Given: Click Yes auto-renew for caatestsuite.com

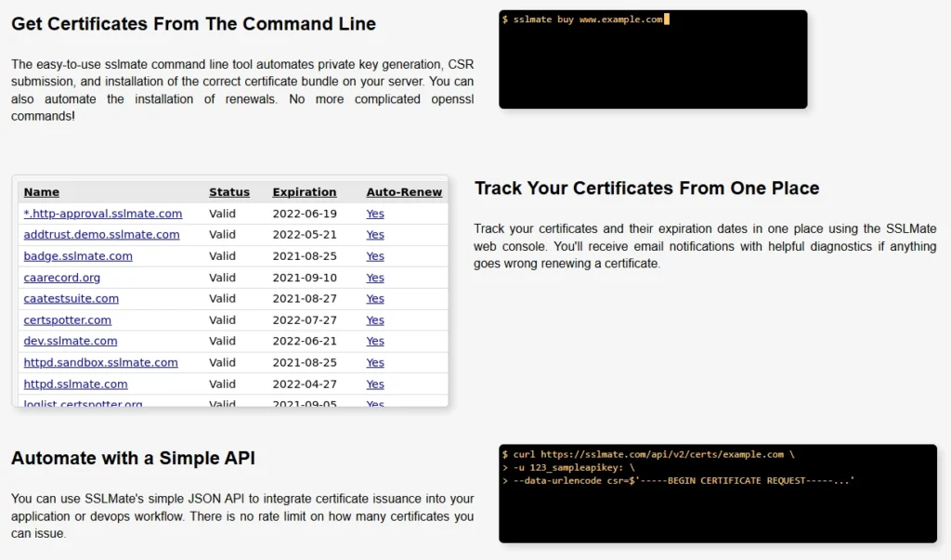Looking at the screenshot, I should point(375,298).
